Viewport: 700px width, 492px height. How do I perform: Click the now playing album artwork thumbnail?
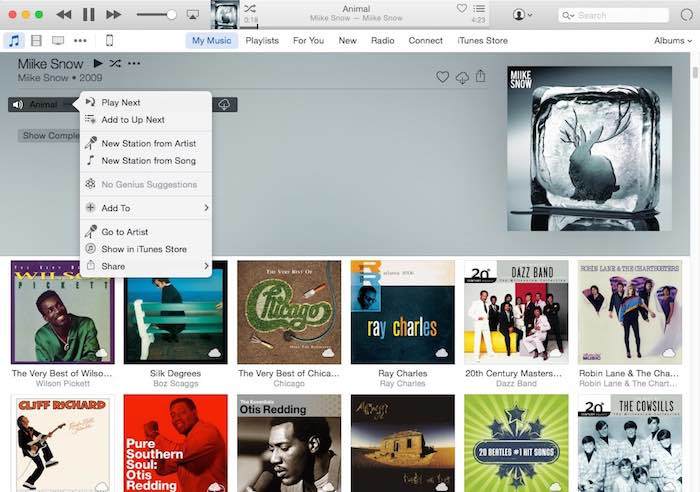click(x=225, y=14)
